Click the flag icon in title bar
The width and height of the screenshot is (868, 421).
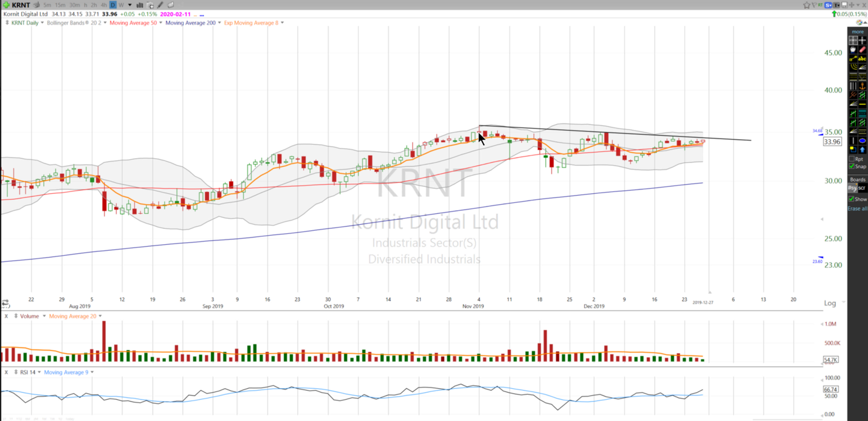coord(815,5)
